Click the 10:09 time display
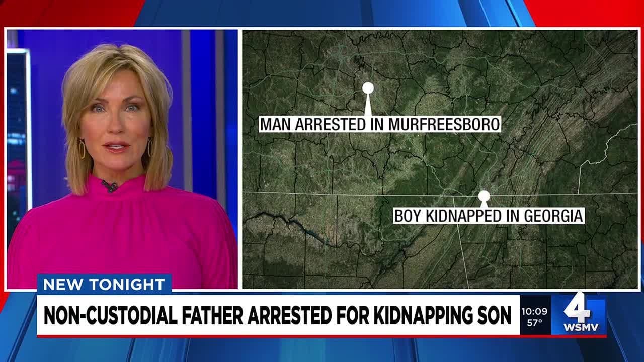Viewport: 644px width, 362px height. pos(535,312)
